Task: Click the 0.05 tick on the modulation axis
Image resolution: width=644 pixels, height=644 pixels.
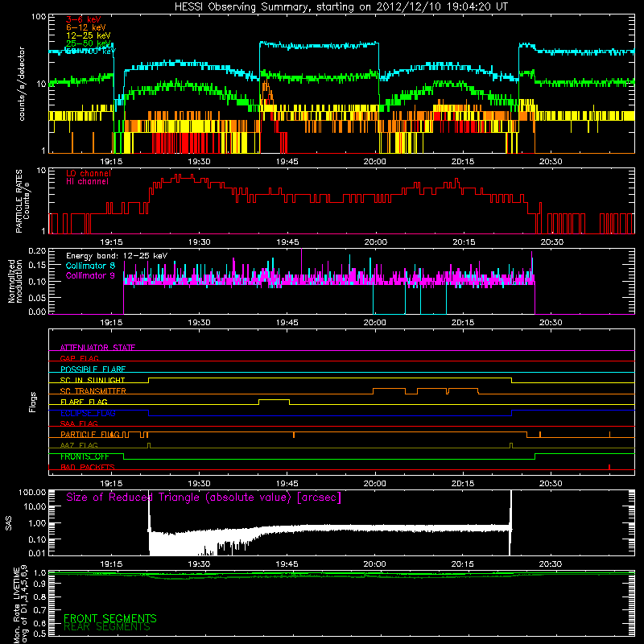Action: coord(37,297)
